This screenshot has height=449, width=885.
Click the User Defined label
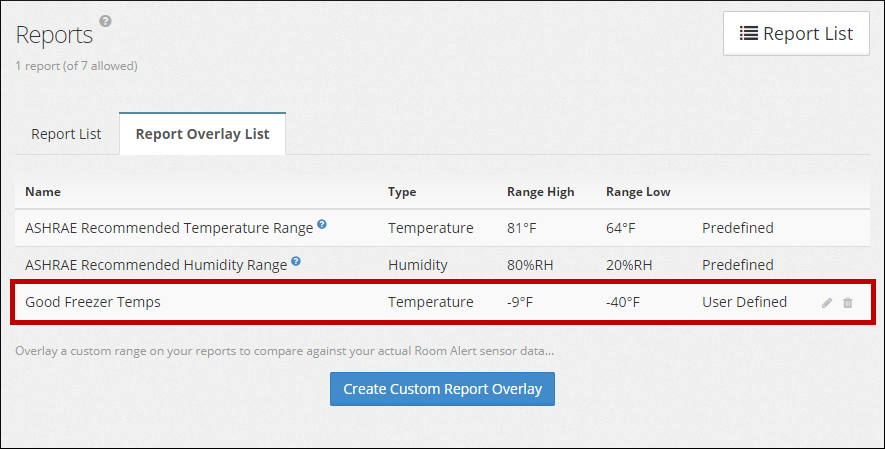coord(744,302)
